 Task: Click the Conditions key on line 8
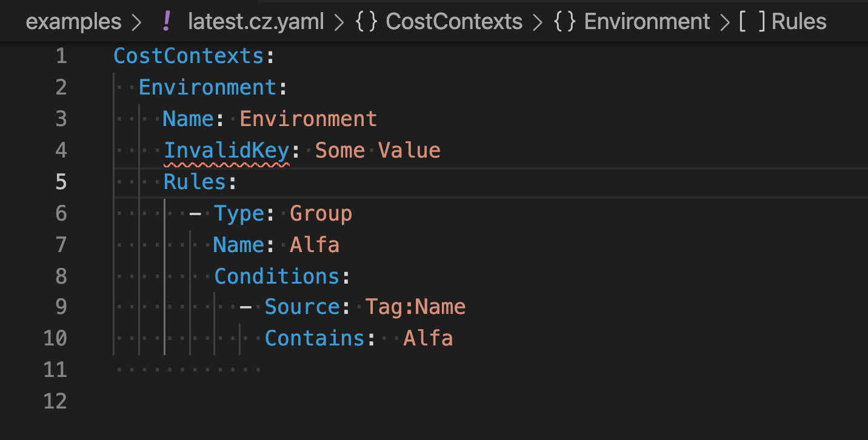[276, 276]
